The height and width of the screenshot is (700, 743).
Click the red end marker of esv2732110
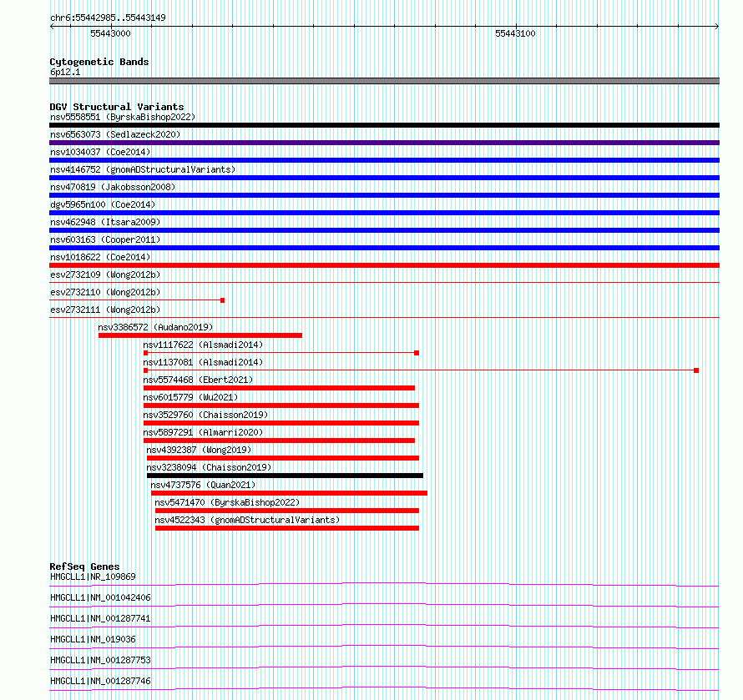[223, 300]
